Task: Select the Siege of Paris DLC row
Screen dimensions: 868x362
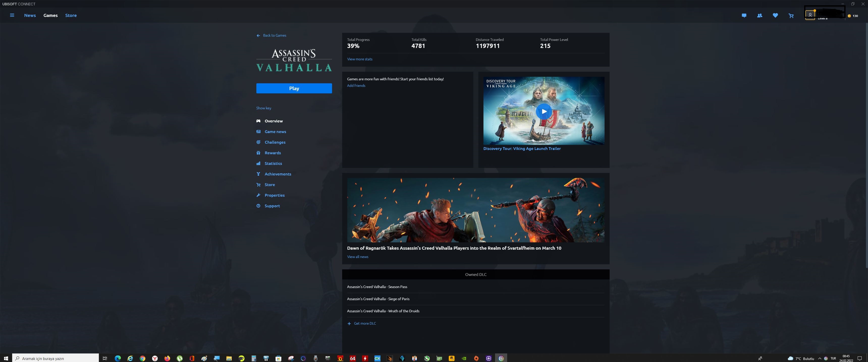Action: coord(475,299)
